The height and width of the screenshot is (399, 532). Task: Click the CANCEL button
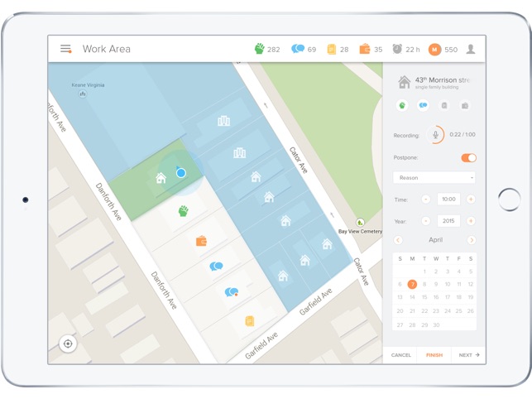tap(400, 355)
